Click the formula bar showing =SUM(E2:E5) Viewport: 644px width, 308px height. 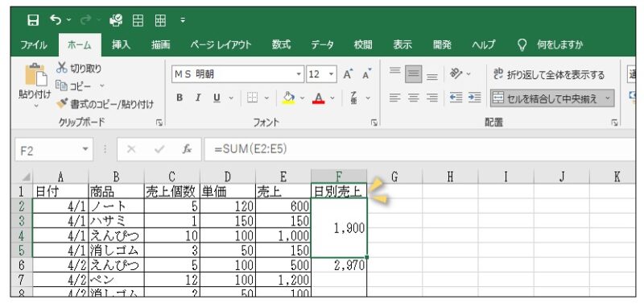tap(419, 150)
